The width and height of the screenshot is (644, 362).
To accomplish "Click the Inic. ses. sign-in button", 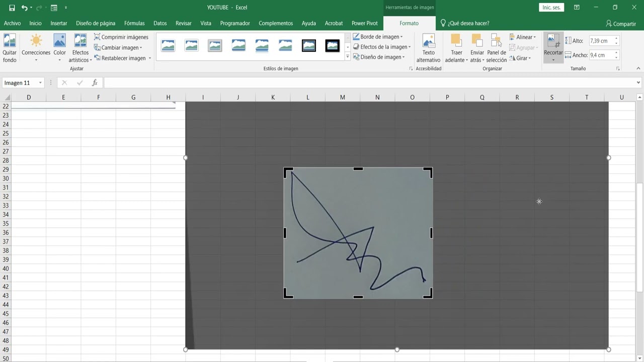I will pos(551,8).
